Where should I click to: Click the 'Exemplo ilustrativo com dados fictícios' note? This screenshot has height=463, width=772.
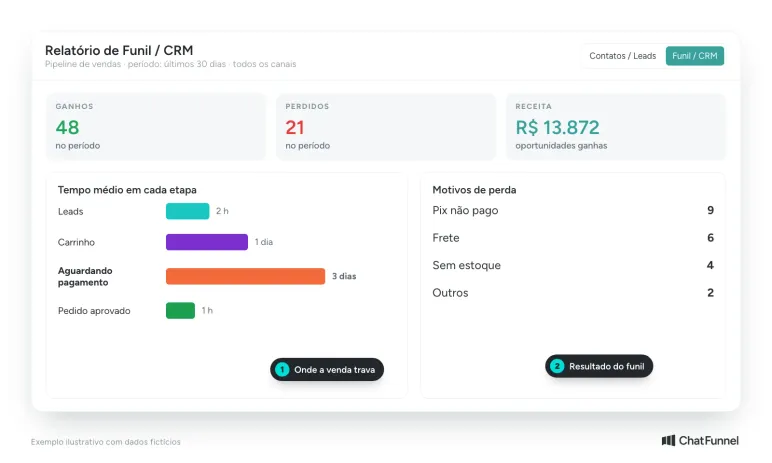tap(106, 442)
